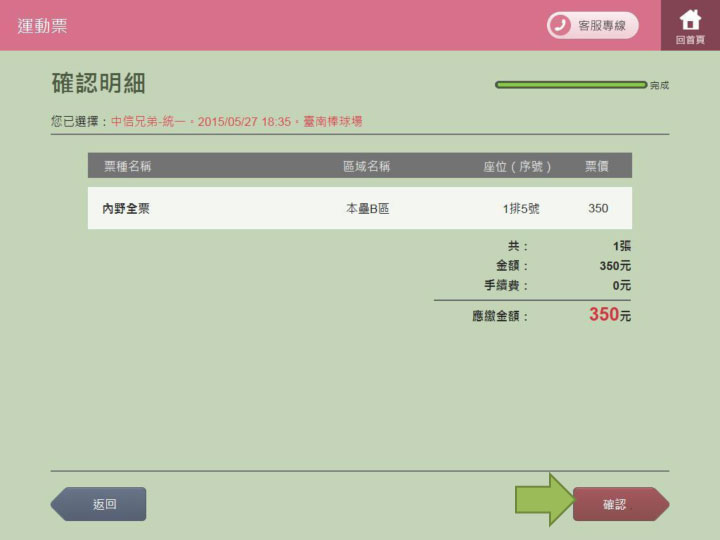The width and height of the screenshot is (720, 540).
Task: Open the 客服專線 customer service hotline
Action: click(592, 25)
